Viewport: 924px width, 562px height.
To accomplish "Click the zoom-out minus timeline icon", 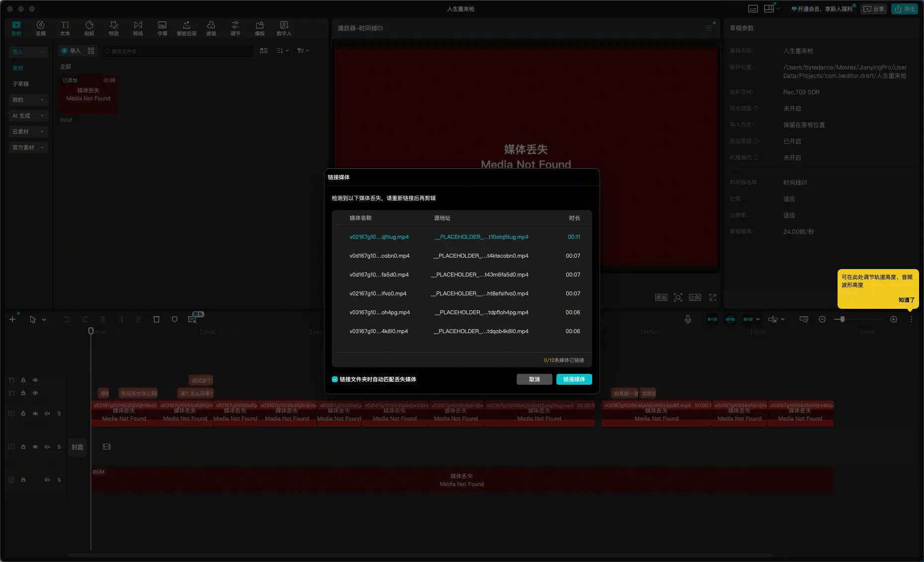I will 822,319.
